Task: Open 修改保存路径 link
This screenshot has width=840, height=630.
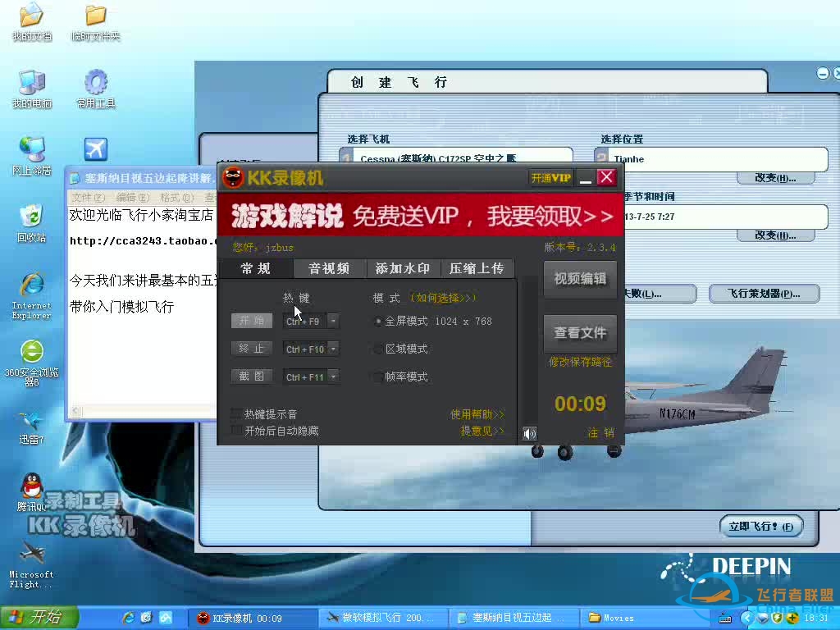Action: tap(580, 362)
